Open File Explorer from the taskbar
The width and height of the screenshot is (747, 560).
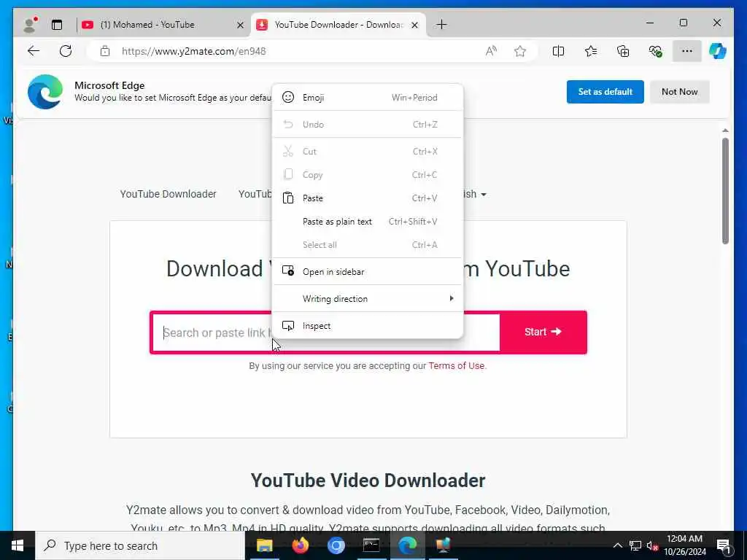[264, 545]
